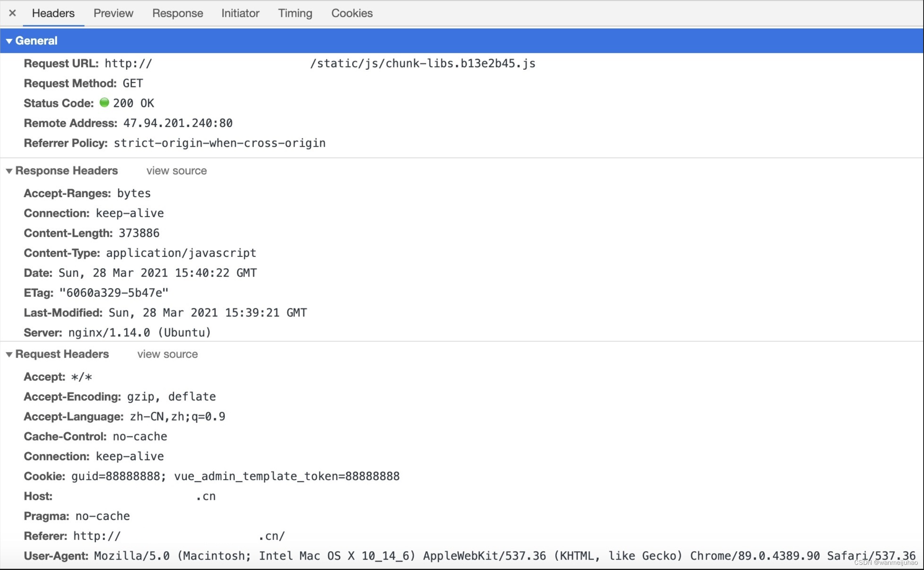Screen dimensions: 924x570
Task: Open the Preview tab
Action: coord(113,13)
